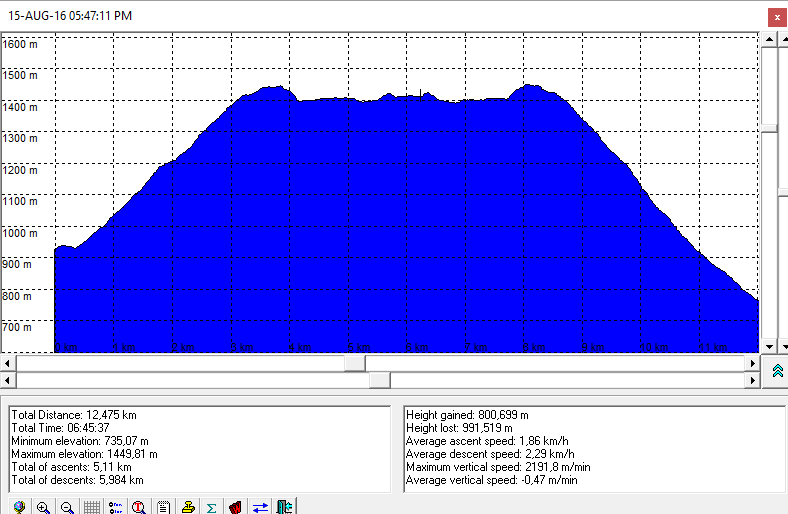Zoom in with the magnifier plus icon

43,507
